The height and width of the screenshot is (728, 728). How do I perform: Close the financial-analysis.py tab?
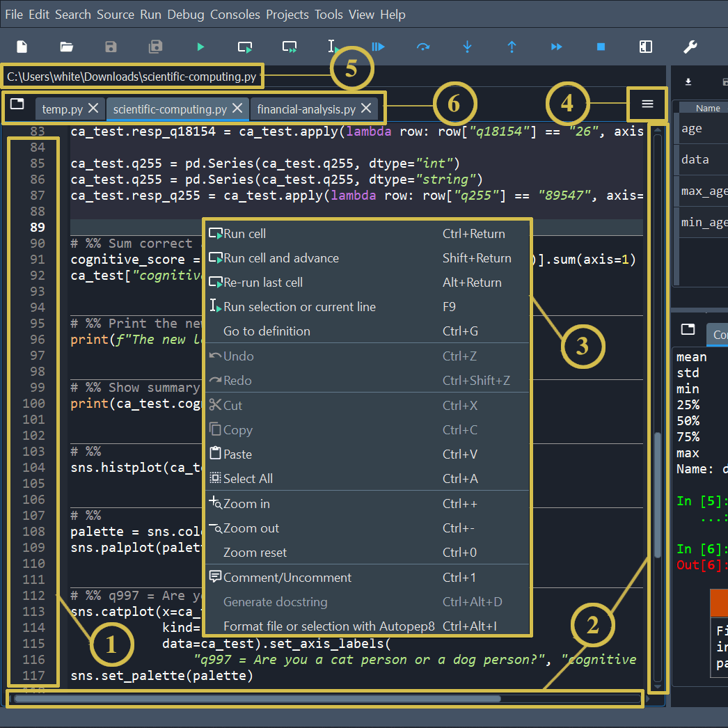(366, 109)
